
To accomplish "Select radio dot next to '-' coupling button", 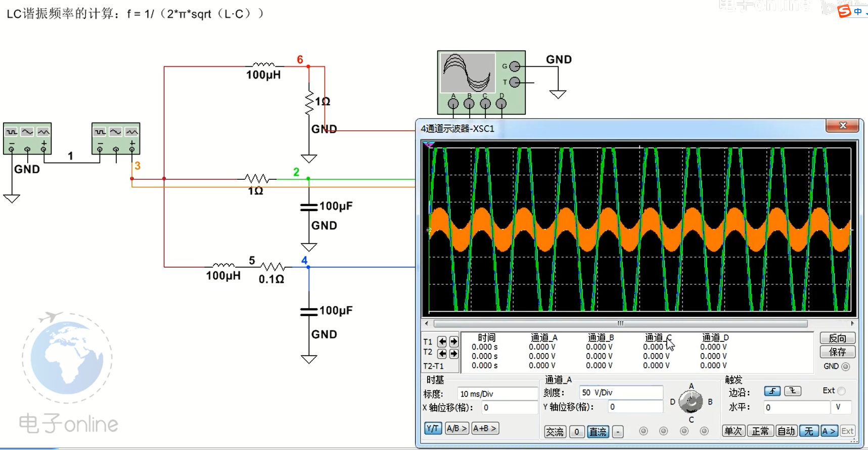I will click(644, 431).
